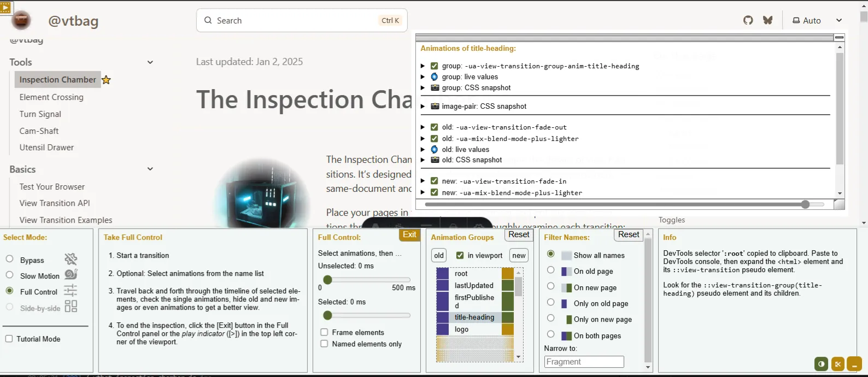Open Turn Signal in the sidebar

(40, 114)
